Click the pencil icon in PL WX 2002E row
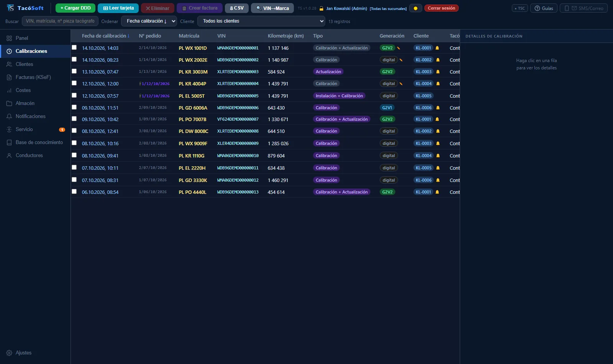This screenshot has width=613, height=364. (x=401, y=60)
